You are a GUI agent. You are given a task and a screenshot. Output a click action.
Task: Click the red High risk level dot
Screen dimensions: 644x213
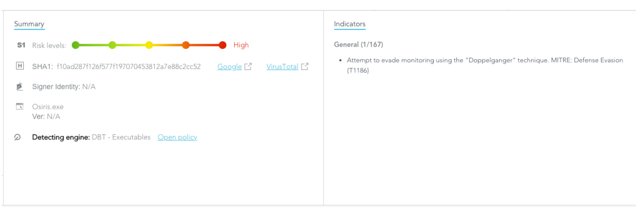click(x=222, y=45)
